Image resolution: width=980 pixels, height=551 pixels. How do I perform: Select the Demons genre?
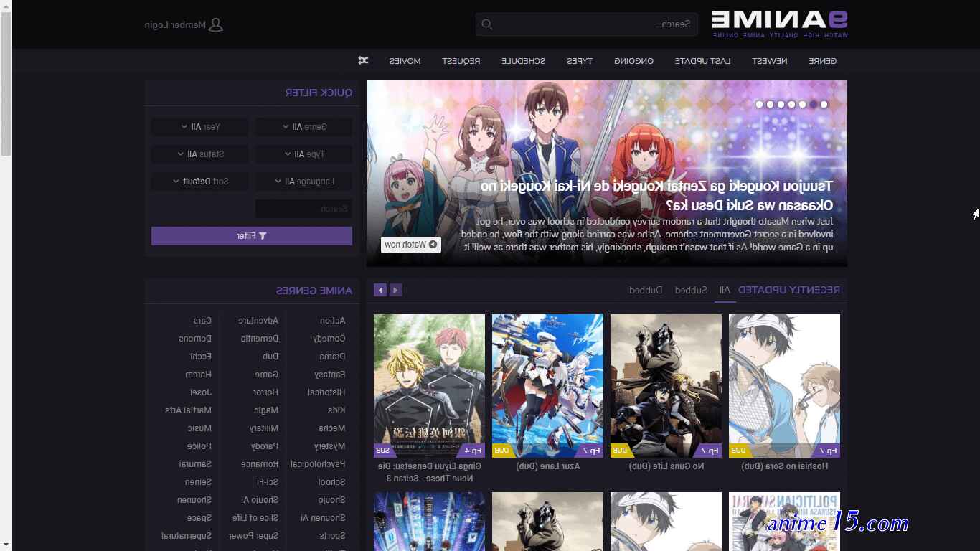click(196, 339)
